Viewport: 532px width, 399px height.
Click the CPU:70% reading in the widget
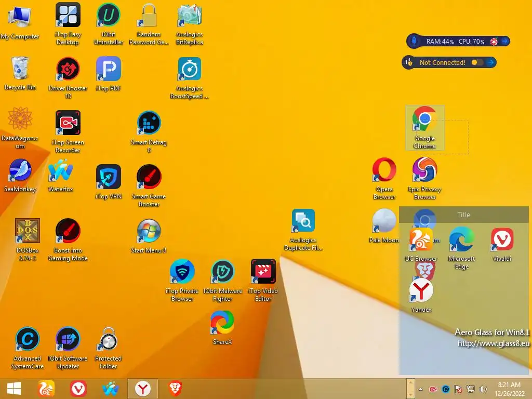coord(471,42)
